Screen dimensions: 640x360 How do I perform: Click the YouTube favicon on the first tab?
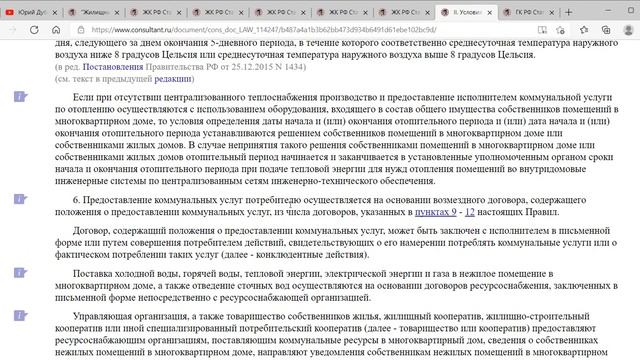pos(10,13)
